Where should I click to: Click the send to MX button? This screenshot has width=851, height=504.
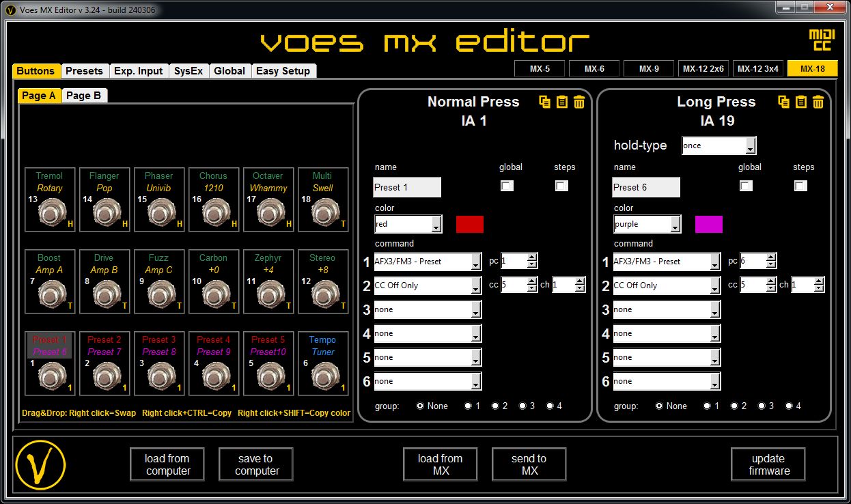pyautogui.click(x=529, y=464)
